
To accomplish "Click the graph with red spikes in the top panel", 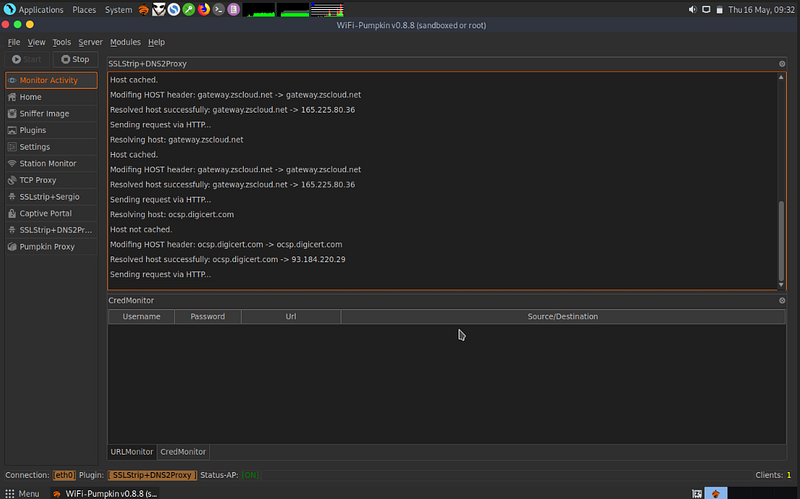I will pos(327,10).
